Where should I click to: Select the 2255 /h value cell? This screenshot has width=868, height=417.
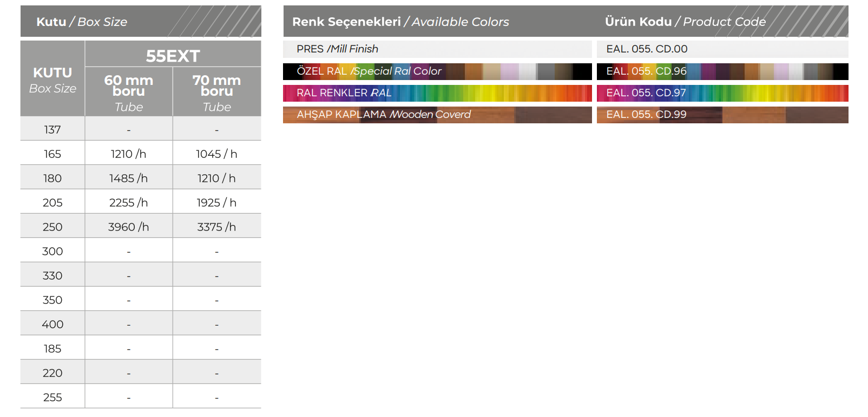[x=129, y=203]
